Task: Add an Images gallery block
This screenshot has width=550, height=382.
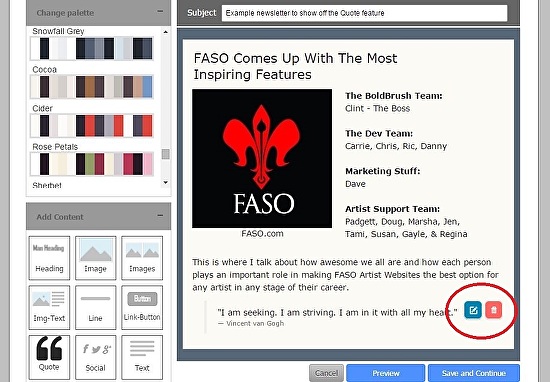Action: (x=142, y=258)
